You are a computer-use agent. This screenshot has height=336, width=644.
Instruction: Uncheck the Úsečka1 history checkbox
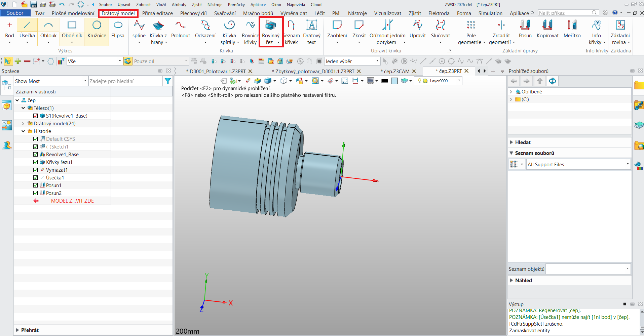click(x=36, y=178)
